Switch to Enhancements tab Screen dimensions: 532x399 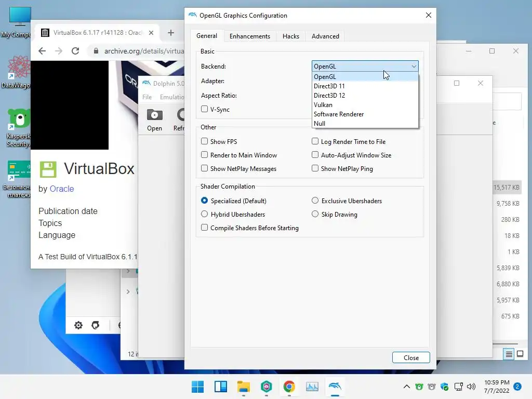pyautogui.click(x=250, y=36)
